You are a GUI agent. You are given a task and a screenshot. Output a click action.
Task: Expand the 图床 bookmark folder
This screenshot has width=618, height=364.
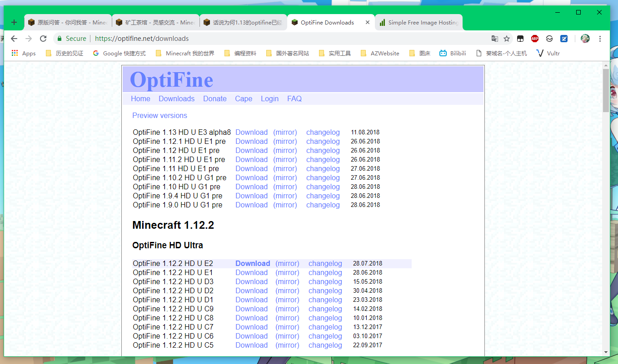point(420,53)
